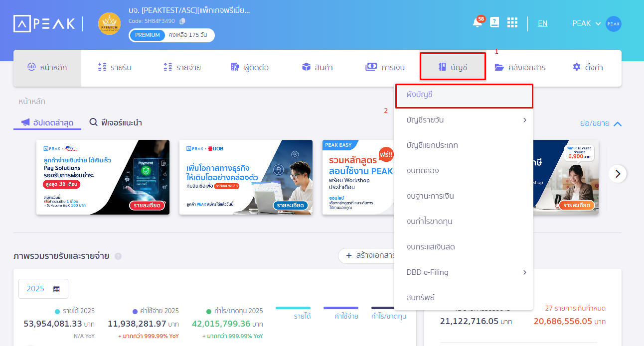This screenshot has height=346, width=644.
Task: Open the help manual book icon
Action: pos(494,22)
